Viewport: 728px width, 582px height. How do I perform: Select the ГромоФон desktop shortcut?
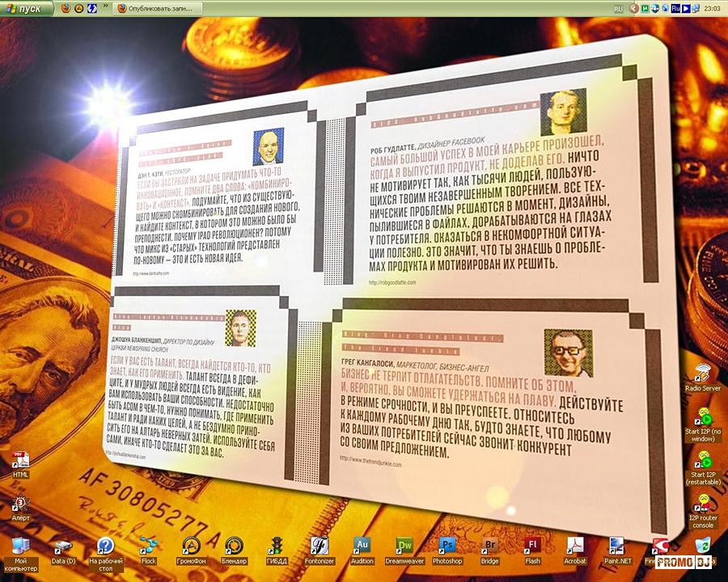point(191,551)
